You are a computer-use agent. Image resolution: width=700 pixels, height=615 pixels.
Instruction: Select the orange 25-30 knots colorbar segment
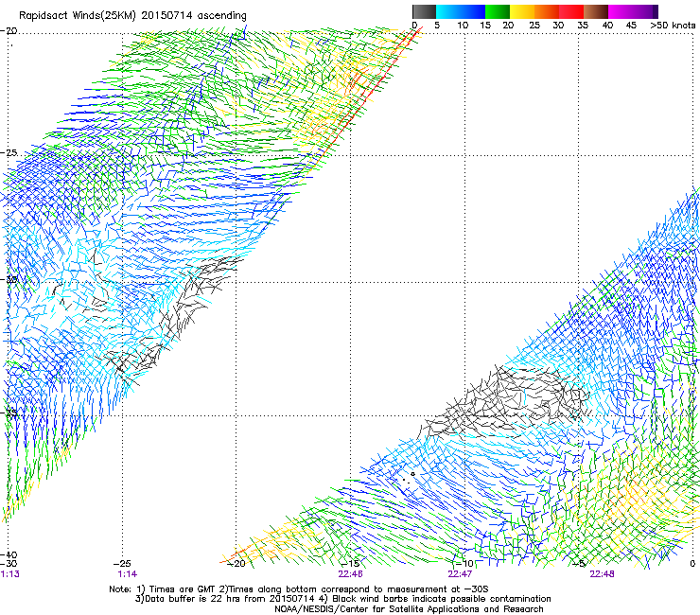tap(547, 11)
